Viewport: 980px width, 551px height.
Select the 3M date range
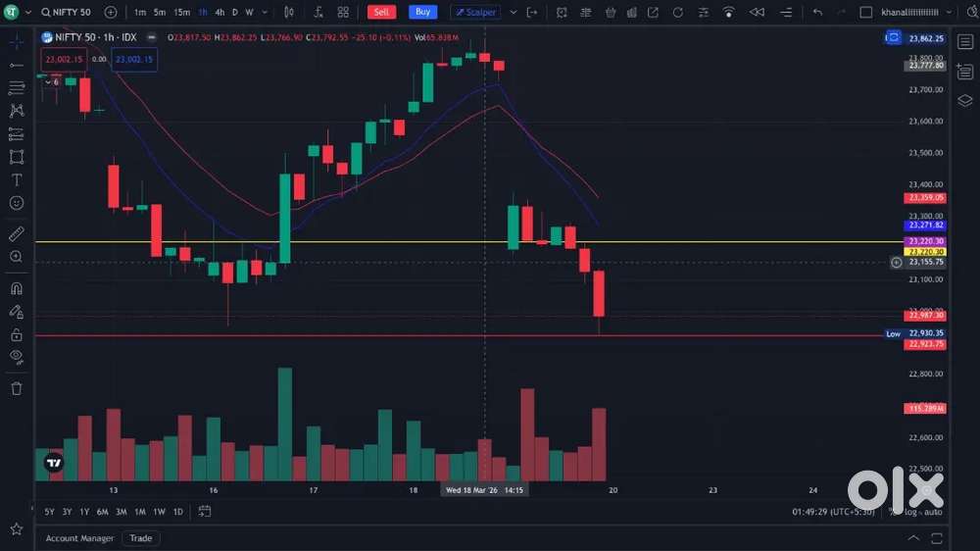coord(122,512)
